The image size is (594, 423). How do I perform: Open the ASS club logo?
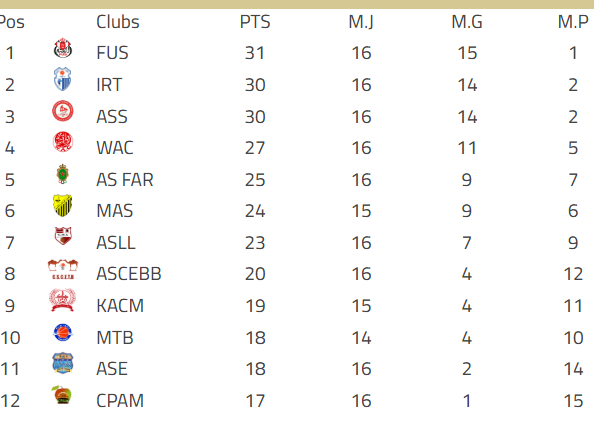click(63, 111)
